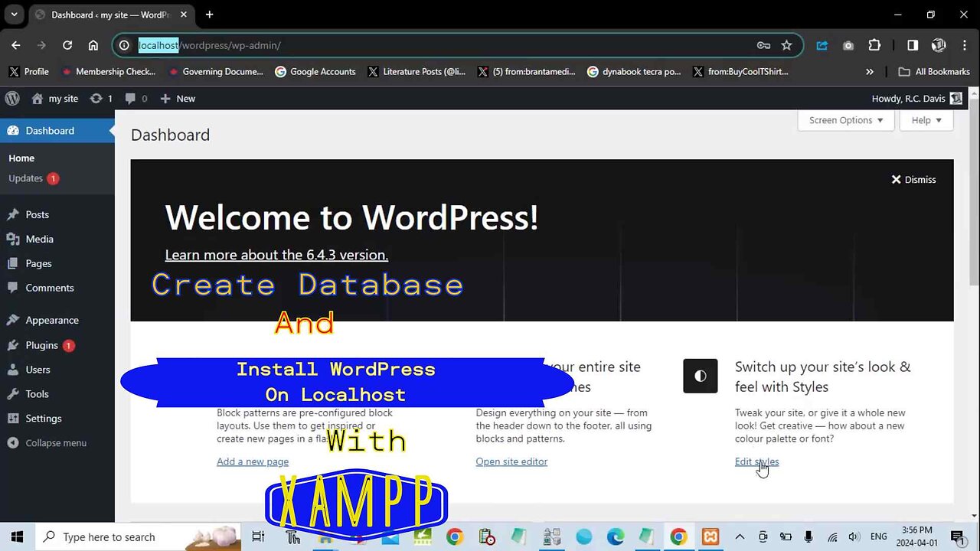Click the Styles half-circle icon

pos(701,376)
